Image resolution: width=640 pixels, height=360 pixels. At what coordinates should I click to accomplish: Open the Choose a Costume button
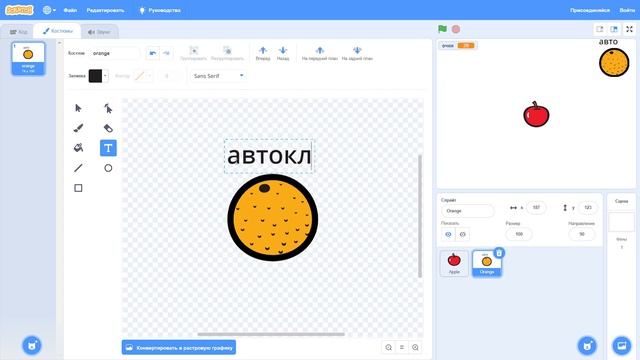pyautogui.click(x=32, y=346)
